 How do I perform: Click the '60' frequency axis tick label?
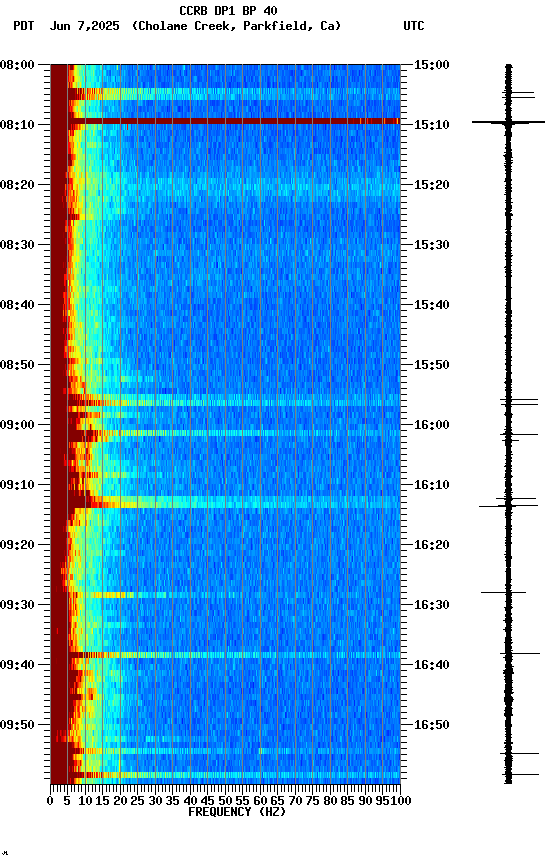point(261,801)
